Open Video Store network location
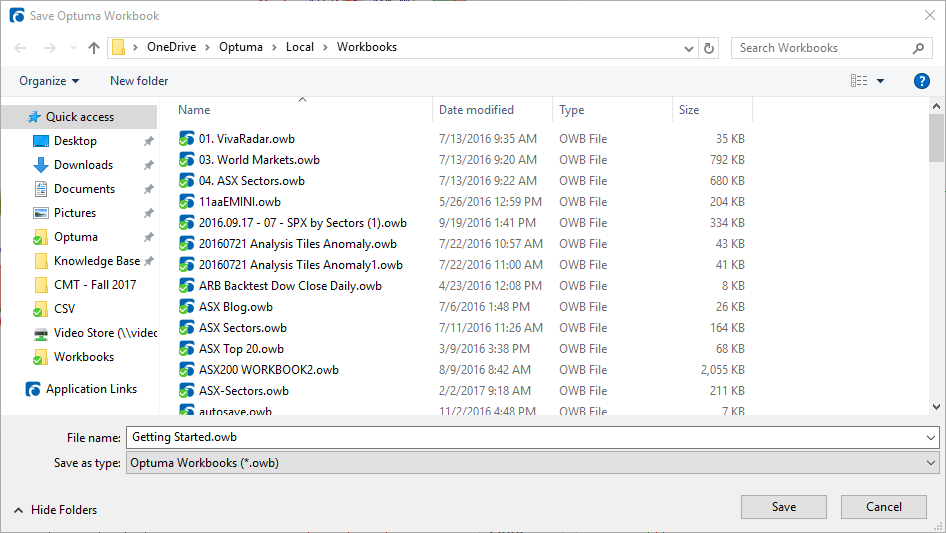Viewport: 946px width, 533px height. click(x=105, y=333)
